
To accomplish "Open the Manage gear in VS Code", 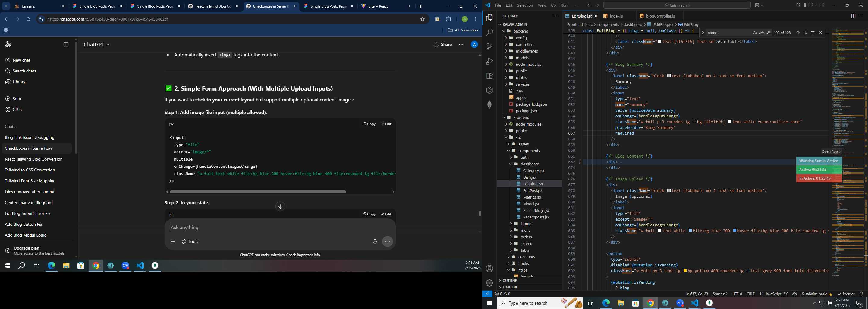I will coord(489,283).
